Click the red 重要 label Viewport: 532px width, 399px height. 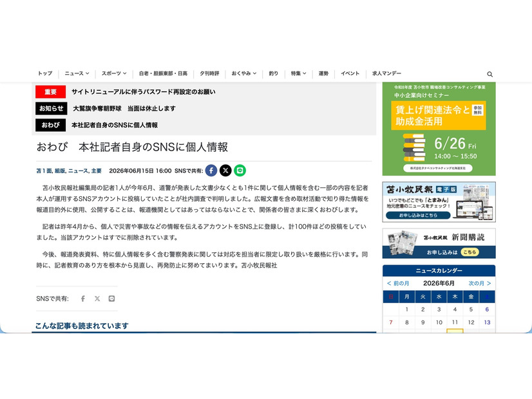pos(50,92)
